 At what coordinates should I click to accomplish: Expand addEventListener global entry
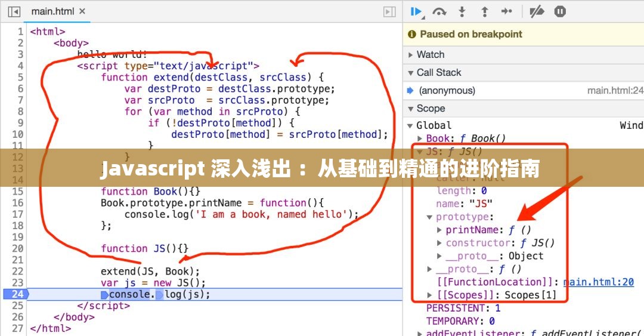coord(420,334)
